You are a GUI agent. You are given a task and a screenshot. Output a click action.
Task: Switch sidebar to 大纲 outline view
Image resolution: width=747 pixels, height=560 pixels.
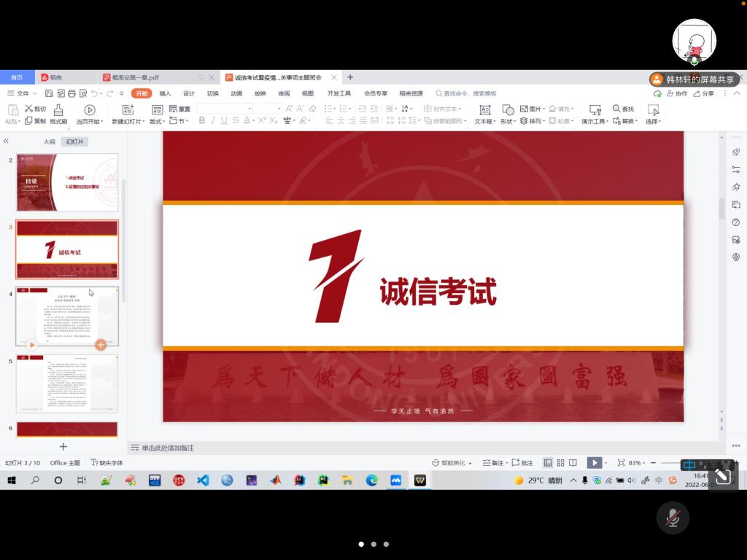49,141
